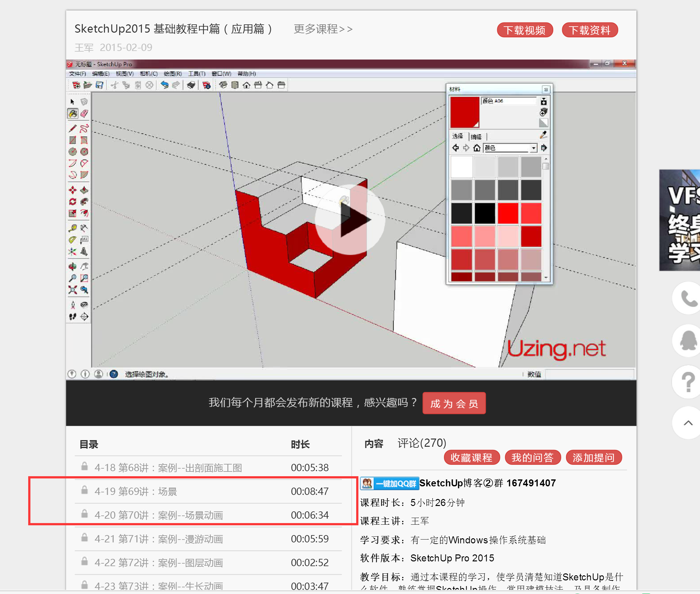700x594 pixels.
Task: Select the Paint Bucket tool
Action: pyautogui.click(x=73, y=114)
